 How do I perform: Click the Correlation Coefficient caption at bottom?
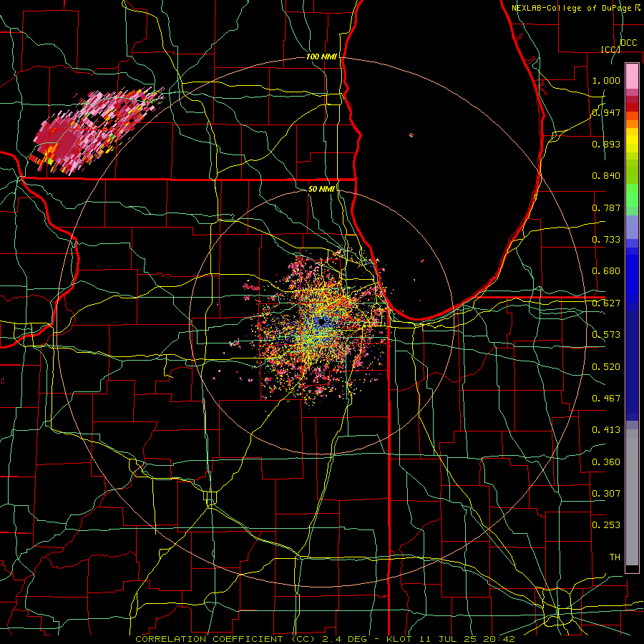[x=325, y=639]
